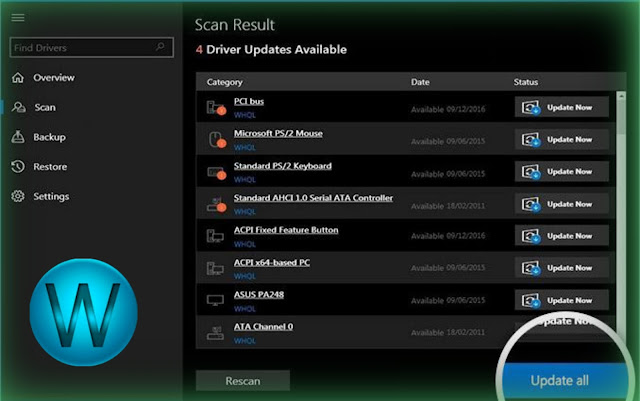Click Update Now for Microsoft PS/2 Mouse
Screen dimensions: 640x401
562,140
